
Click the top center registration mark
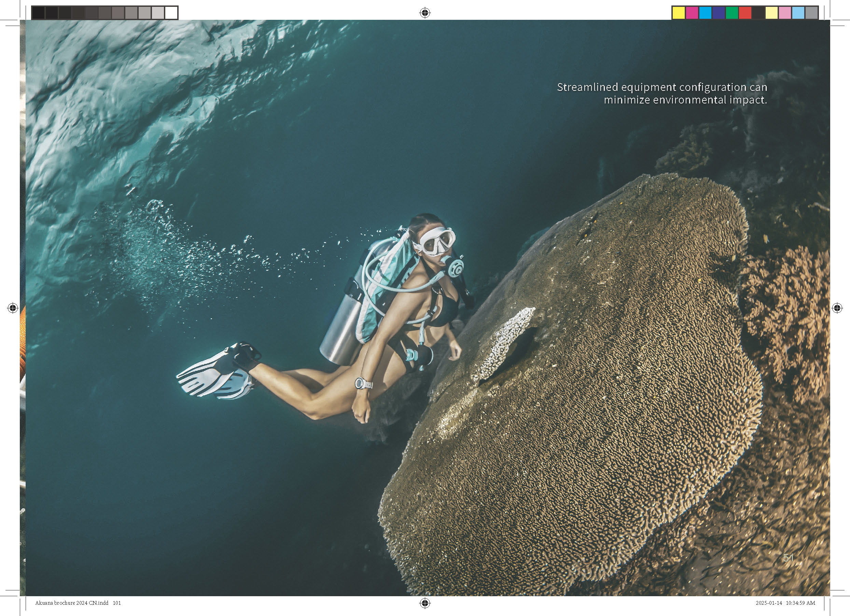click(x=424, y=13)
